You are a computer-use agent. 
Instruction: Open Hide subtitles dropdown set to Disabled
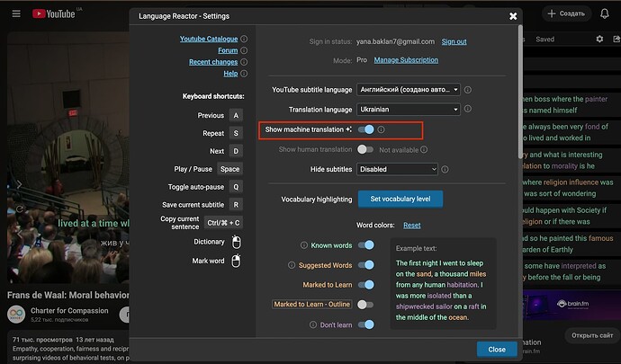pyautogui.click(x=397, y=169)
